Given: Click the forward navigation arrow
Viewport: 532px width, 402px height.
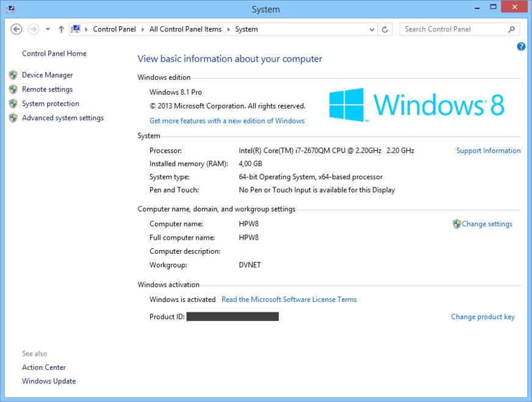Looking at the screenshot, I should pyautogui.click(x=34, y=29).
